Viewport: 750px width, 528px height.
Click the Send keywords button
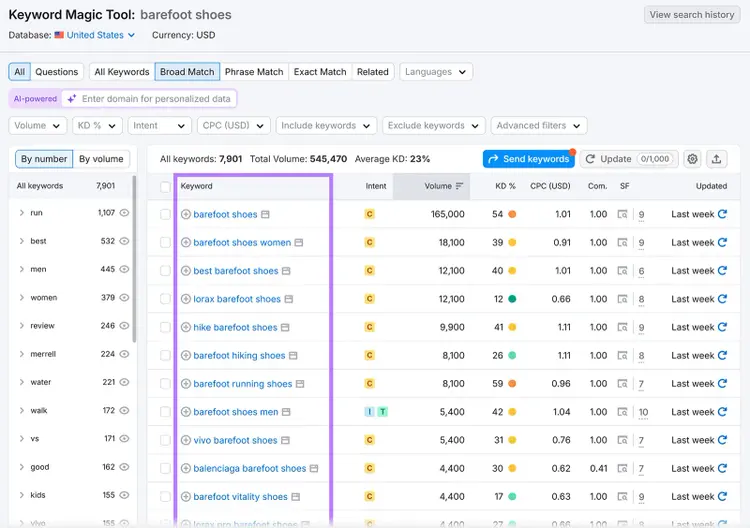529,159
